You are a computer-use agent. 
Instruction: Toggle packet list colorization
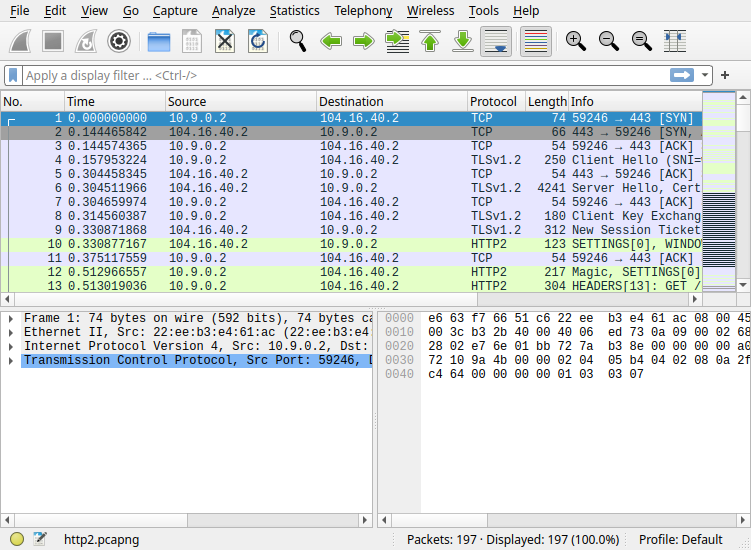[536, 41]
